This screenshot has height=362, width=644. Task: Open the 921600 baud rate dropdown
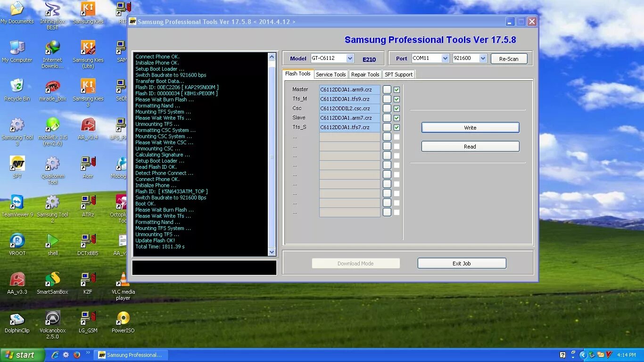click(483, 58)
